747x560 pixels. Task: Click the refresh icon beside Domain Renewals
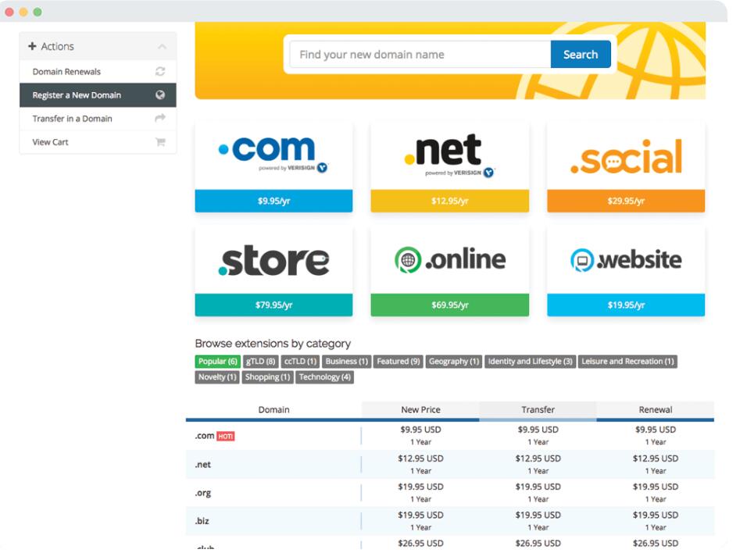[x=160, y=71]
